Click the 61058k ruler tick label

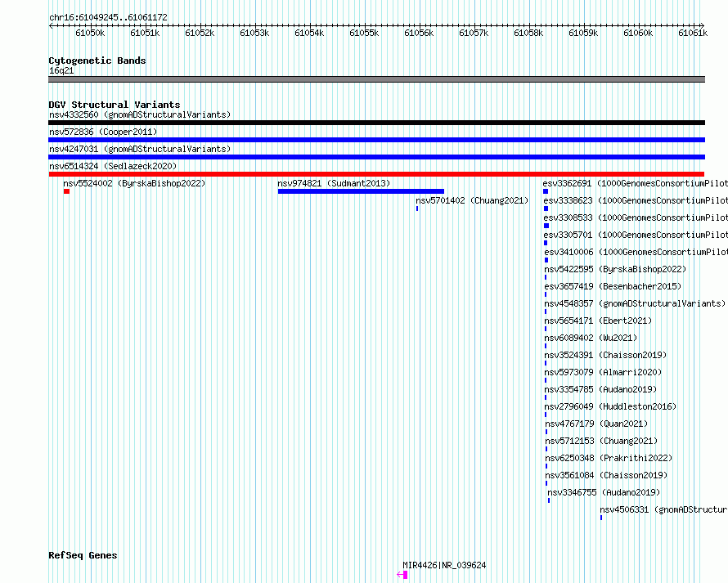click(x=528, y=33)
